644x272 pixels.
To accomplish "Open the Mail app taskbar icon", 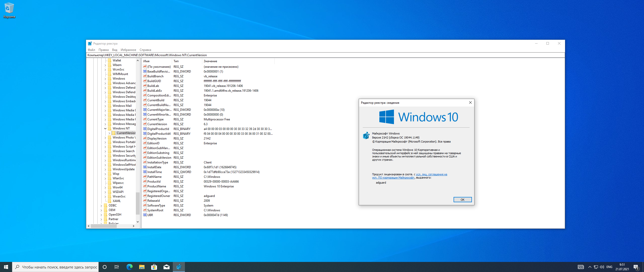I will tap(166, 267).
